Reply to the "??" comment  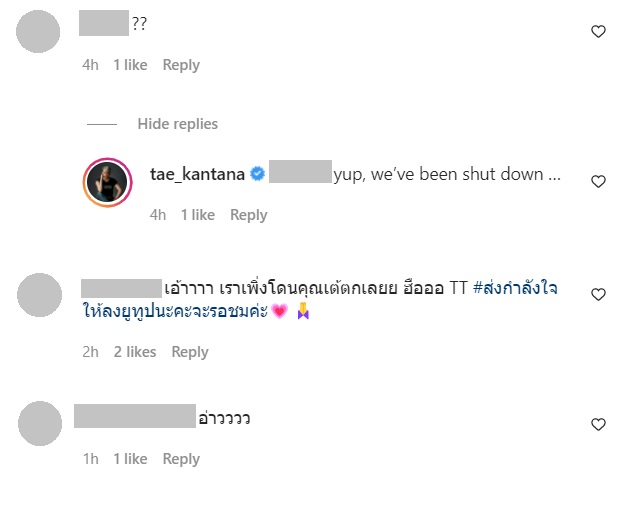pos(181,65)
